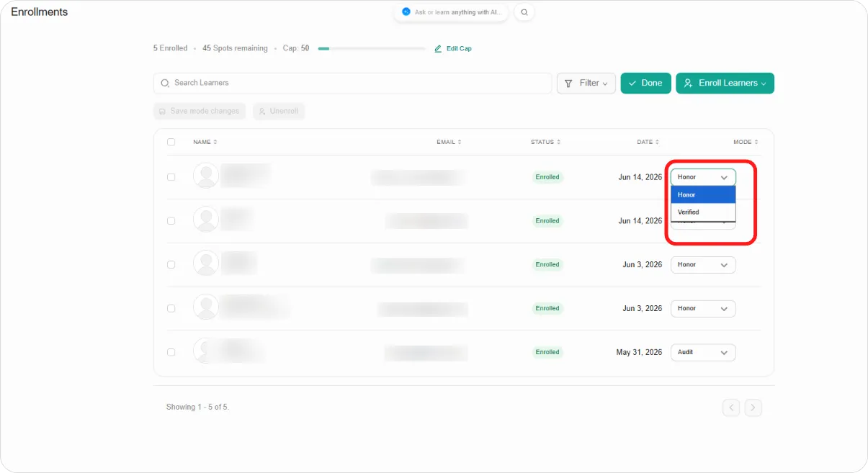Open the mode dropdown in second Jun 3 row
Viewport: 868px width, 473px height.
click(x=703, y=309)
